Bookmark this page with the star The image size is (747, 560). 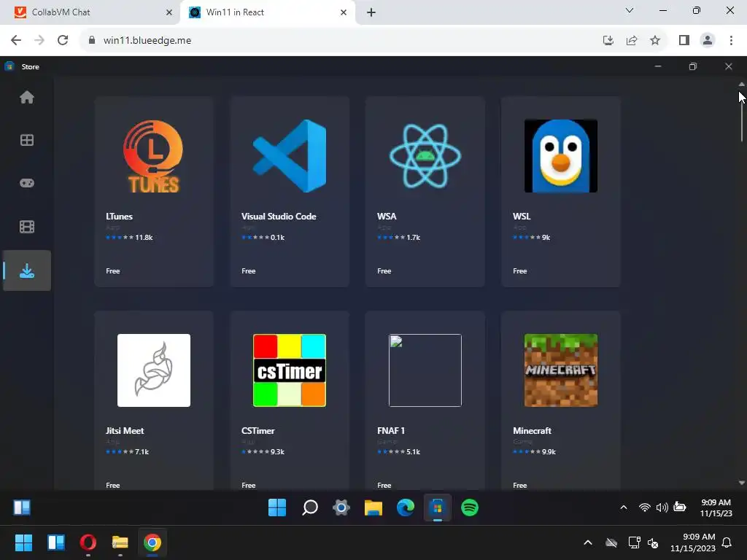pyautogui.click(x=655, y=41)
